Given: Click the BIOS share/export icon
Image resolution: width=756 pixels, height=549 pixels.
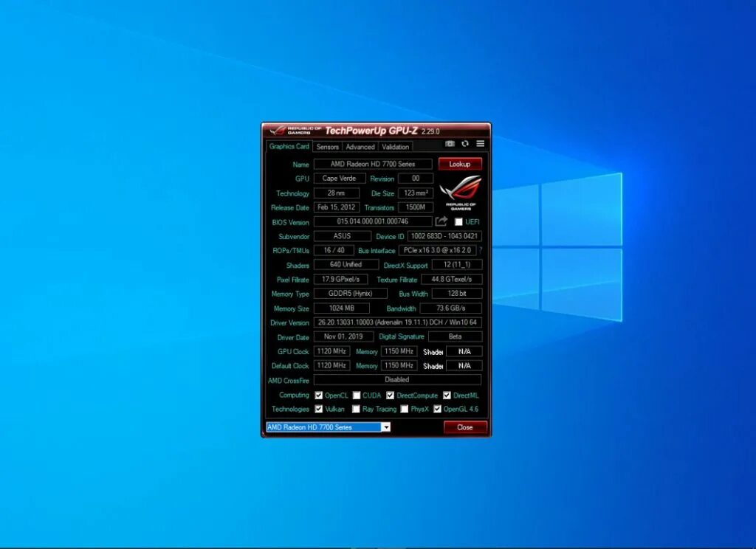Looking at the screenshot, I should (441, 221).
